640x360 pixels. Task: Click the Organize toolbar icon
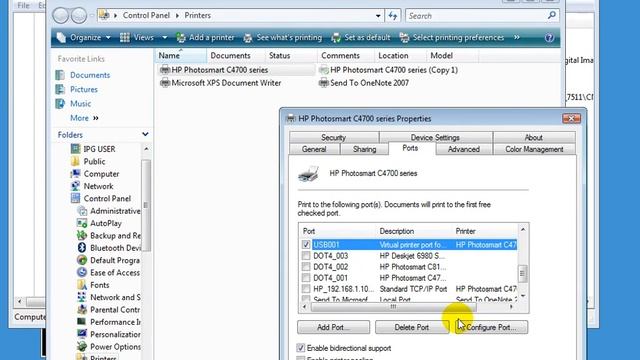61,38
